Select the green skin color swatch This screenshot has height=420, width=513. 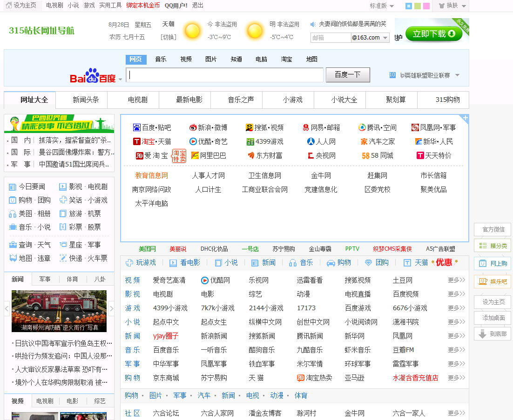(418, 6)
